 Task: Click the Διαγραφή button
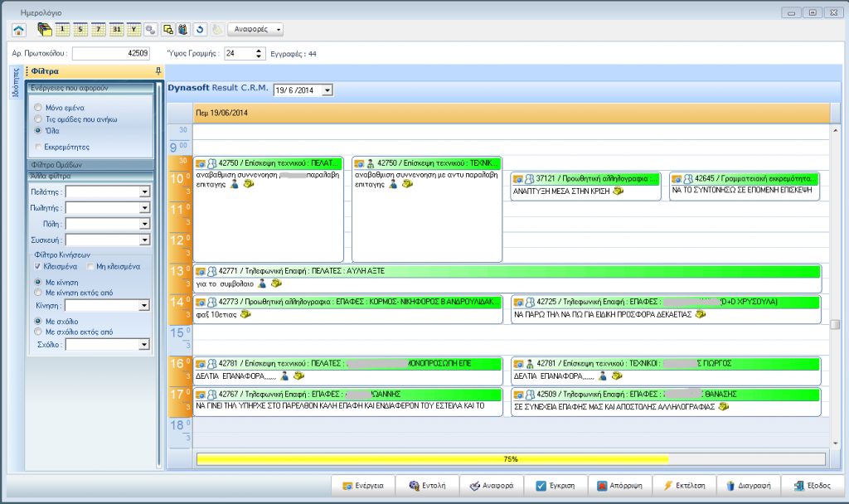[x=749, y=486]
